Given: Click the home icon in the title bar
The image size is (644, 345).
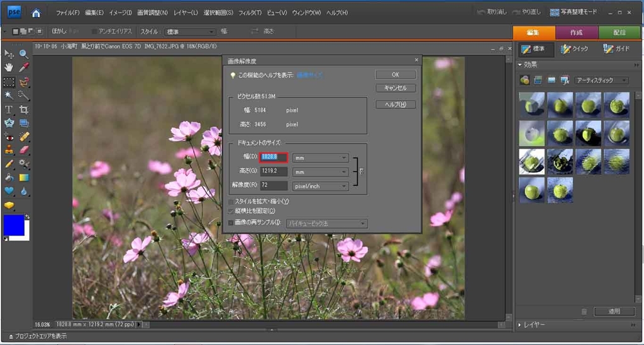Looking at the screenshot, I should (x=36, y=13).
